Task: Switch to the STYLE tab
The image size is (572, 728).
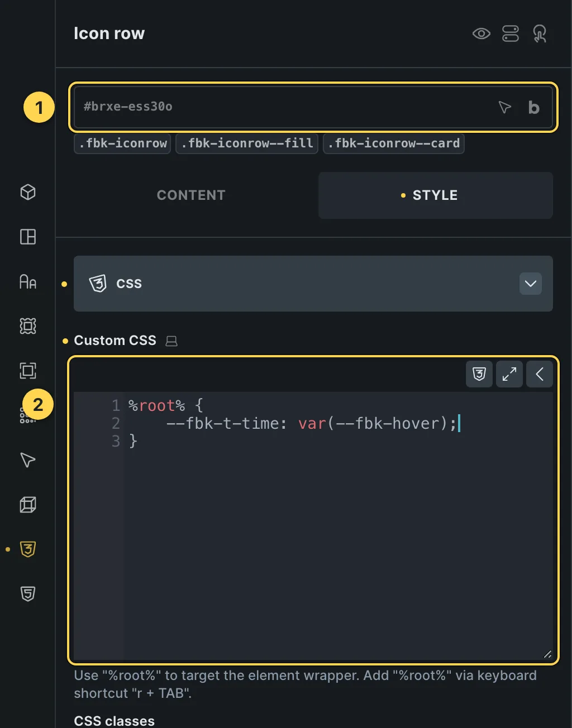Action: 436,195
